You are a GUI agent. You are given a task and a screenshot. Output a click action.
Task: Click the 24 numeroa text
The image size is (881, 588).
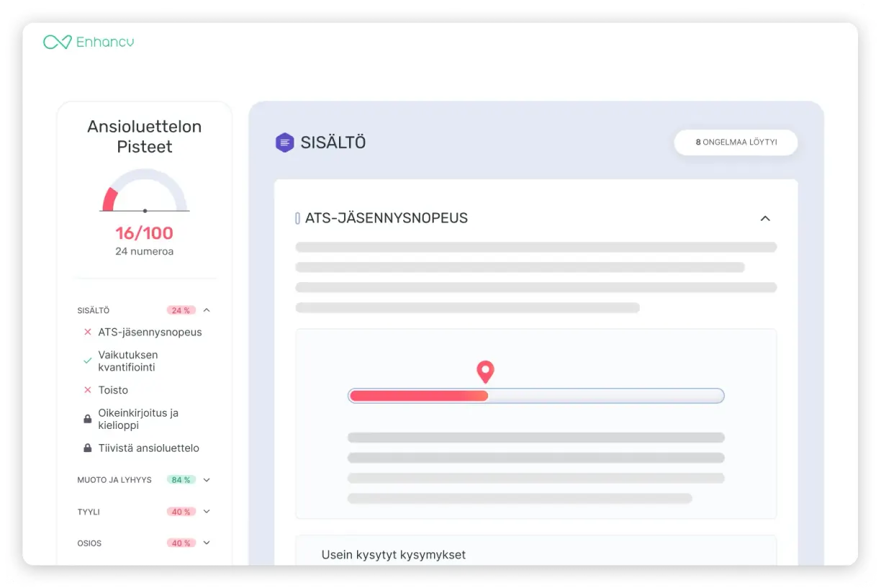click(145, 251)
